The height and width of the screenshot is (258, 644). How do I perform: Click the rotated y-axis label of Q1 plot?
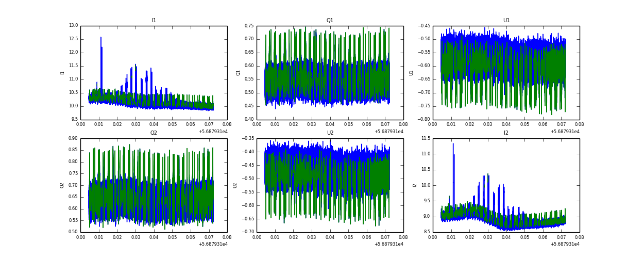click(x=238, y=73)
